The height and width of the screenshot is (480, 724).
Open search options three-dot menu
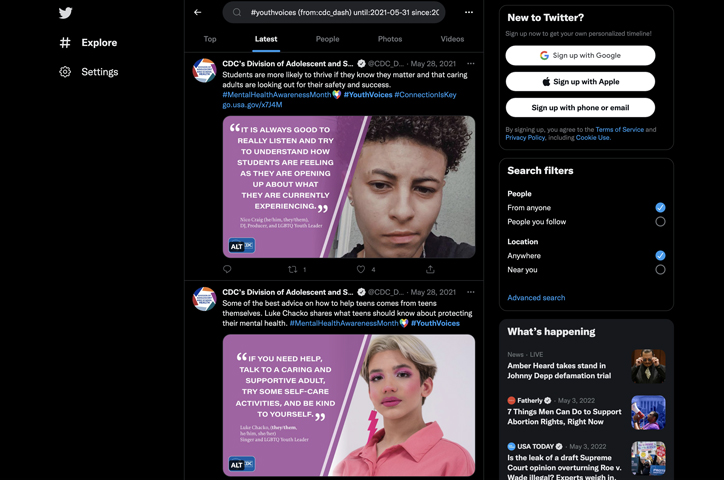tap(469, 12)
